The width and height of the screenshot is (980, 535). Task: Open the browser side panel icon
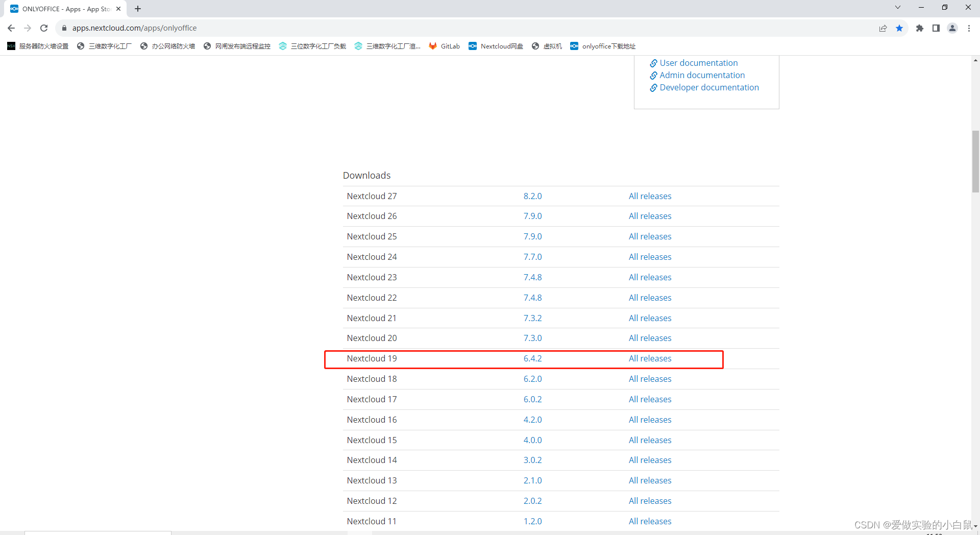point(936,28)
